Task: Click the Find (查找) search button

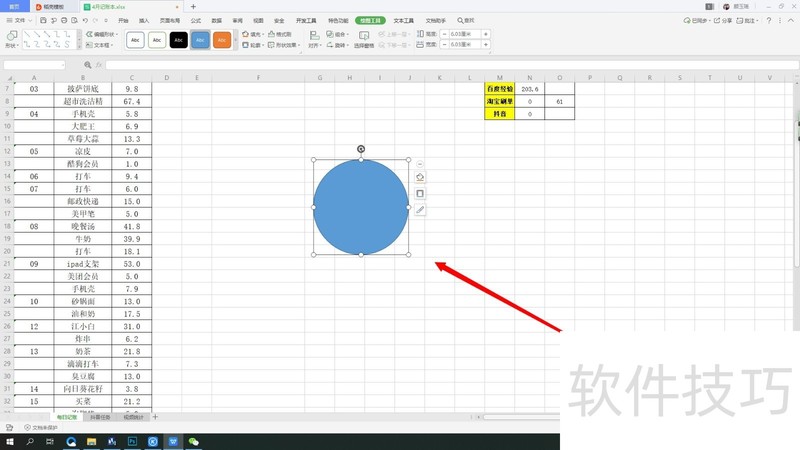Action: click(466, 20)
